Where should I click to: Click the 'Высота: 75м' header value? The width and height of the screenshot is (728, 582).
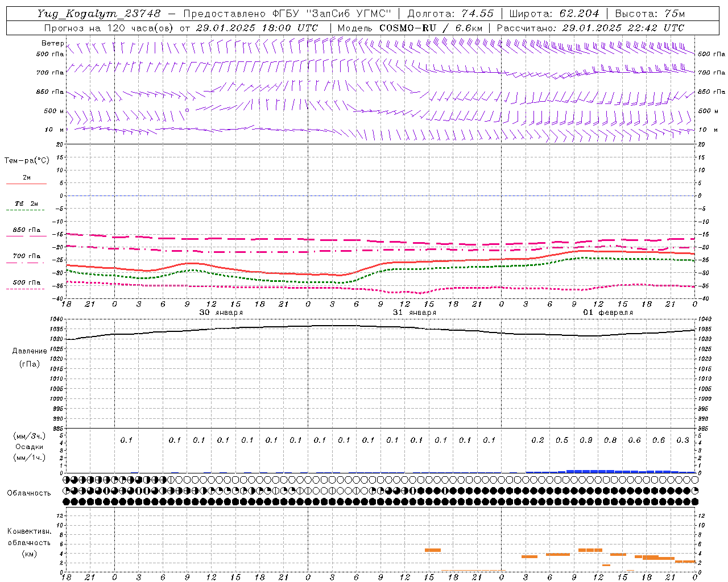click(x=650, y=14)
